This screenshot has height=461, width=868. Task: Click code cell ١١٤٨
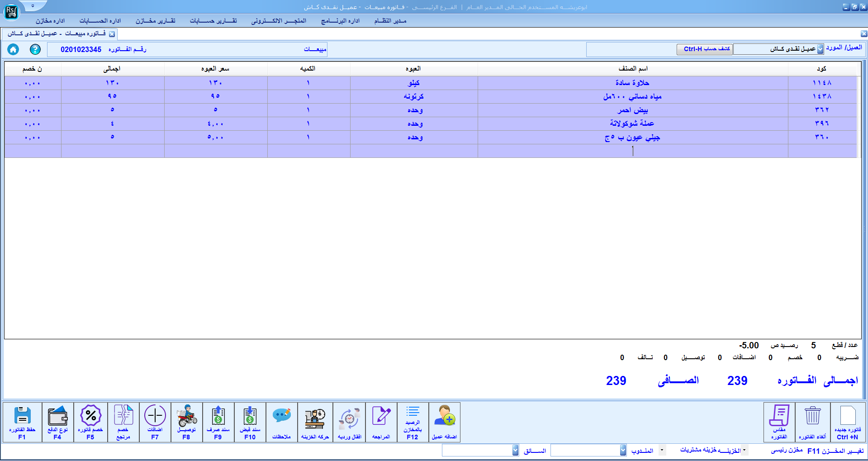(822, 83)
